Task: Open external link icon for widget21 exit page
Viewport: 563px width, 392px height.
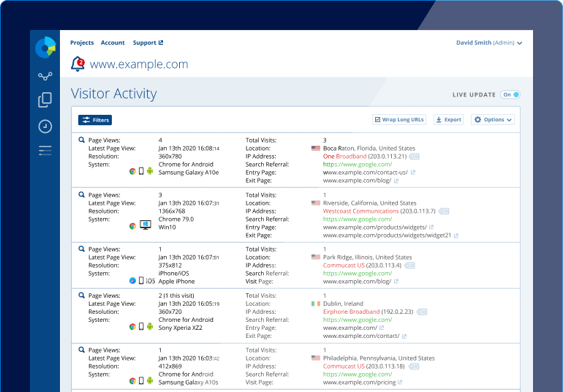Action: pos(456,235)
